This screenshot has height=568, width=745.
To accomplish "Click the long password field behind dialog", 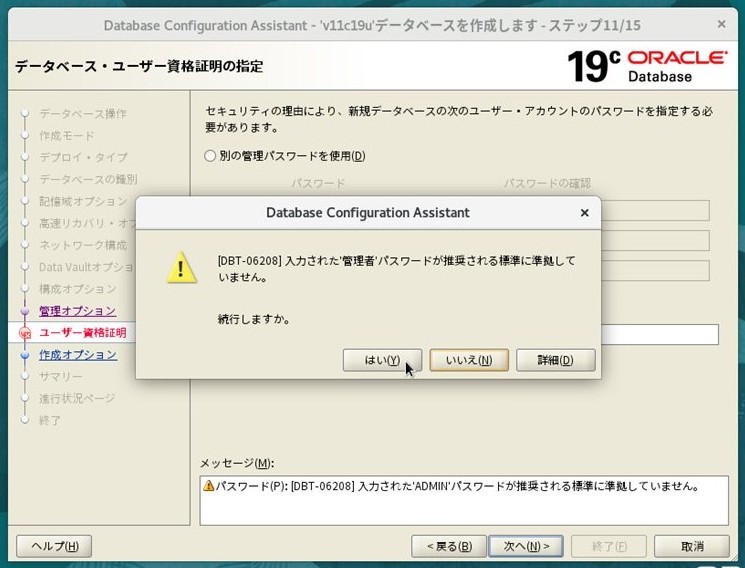I will tap(659, 335).
